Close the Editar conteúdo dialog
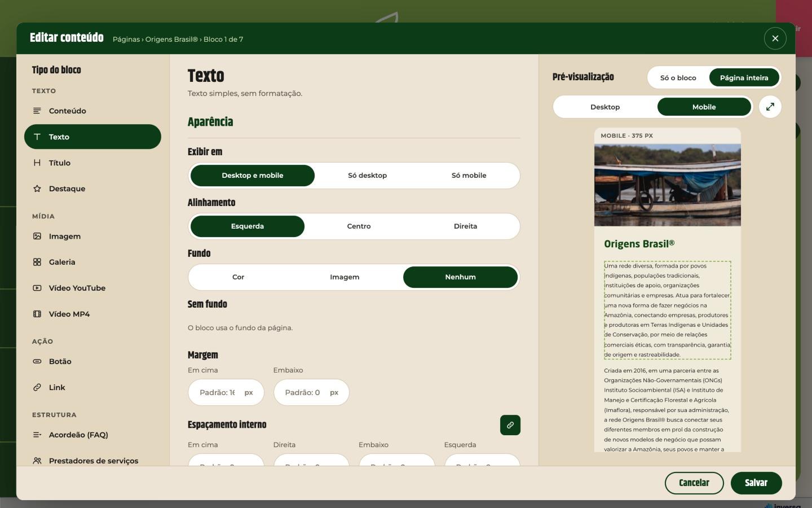The image size is (812, 508). click(775, 38)
